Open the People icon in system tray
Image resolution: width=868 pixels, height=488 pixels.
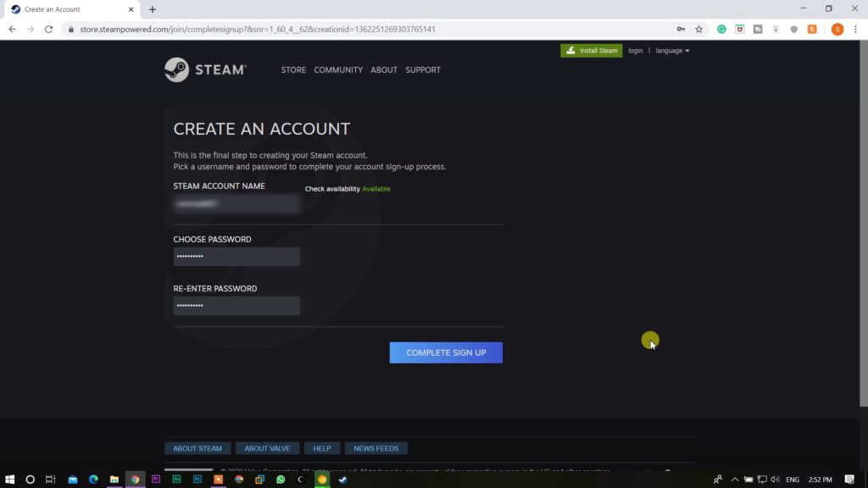718,480
